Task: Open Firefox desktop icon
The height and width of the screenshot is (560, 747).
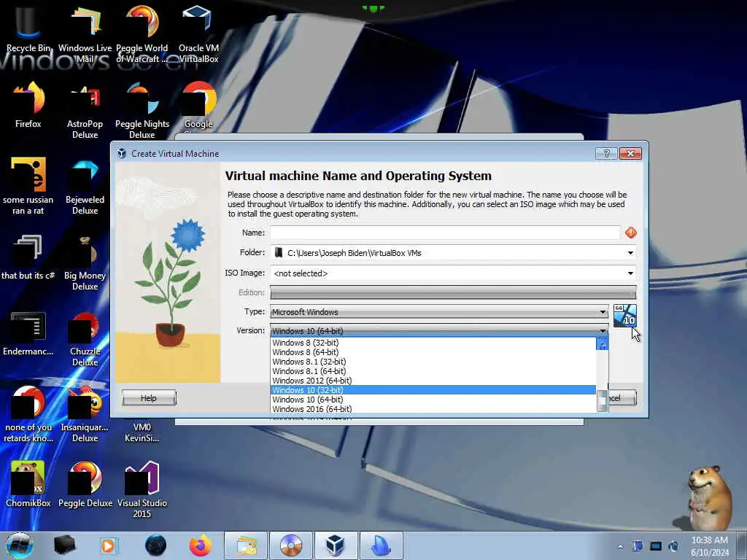Action: tap(28, 105)
